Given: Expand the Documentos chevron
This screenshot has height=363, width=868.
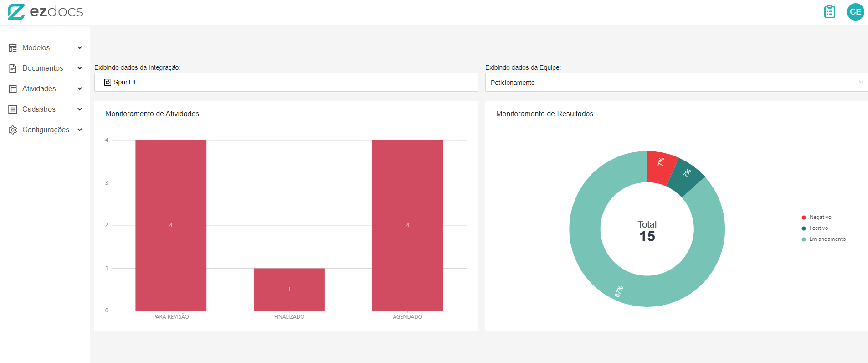Looking at the screenshot, I should (80, 68).
